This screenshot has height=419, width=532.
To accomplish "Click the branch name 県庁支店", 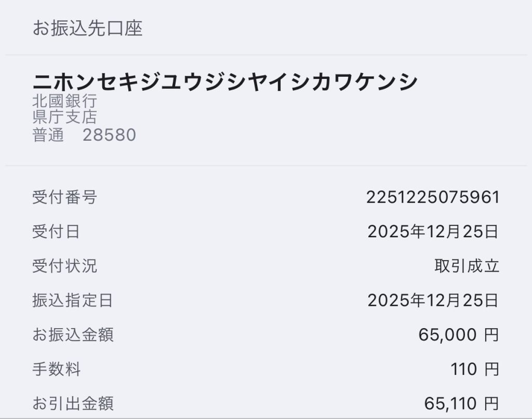I will 64,117.
